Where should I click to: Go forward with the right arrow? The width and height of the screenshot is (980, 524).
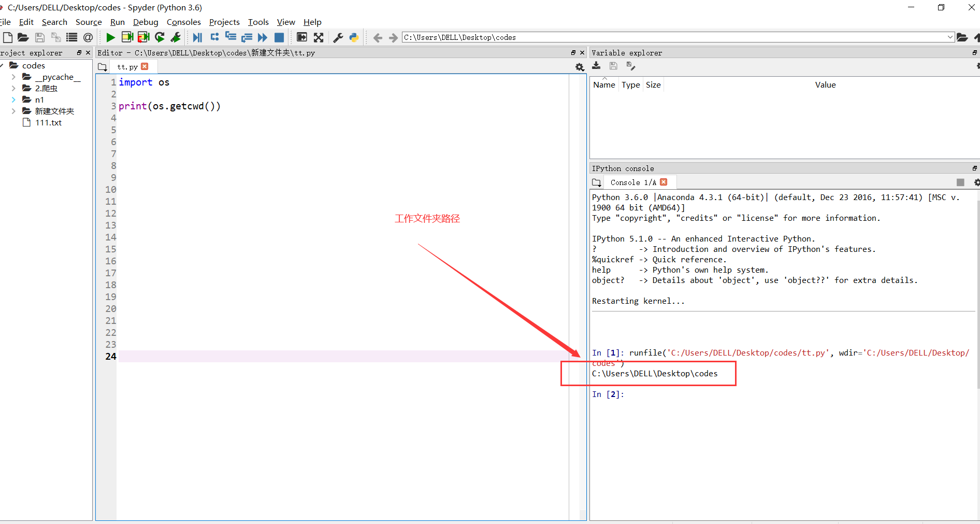(x=393, y=37)
